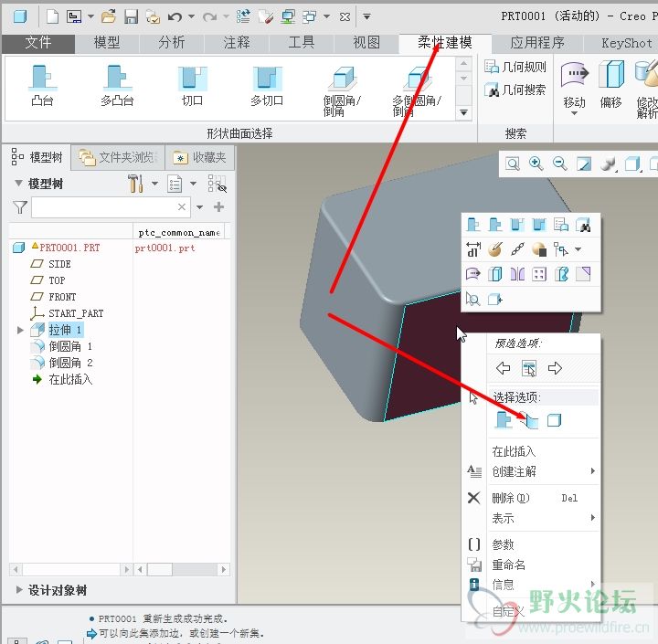
Task: Click the model tree filter funnel
Action: coord(20,207)
